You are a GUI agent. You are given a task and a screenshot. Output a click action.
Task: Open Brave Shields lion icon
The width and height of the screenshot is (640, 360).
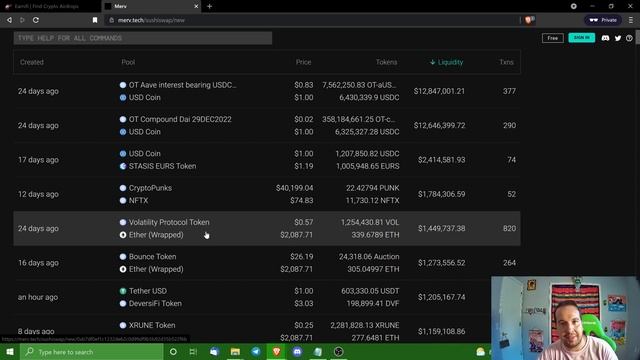tap(529, 20)
